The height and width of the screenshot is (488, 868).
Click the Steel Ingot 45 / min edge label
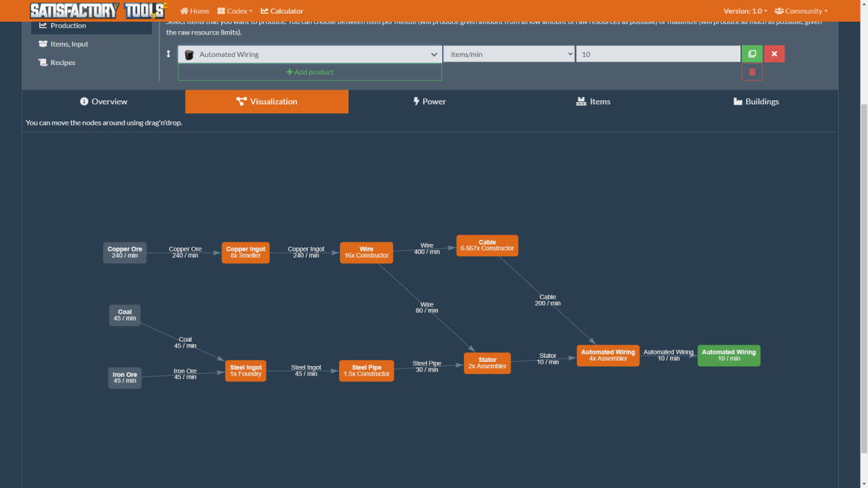(x=306, y=371)
